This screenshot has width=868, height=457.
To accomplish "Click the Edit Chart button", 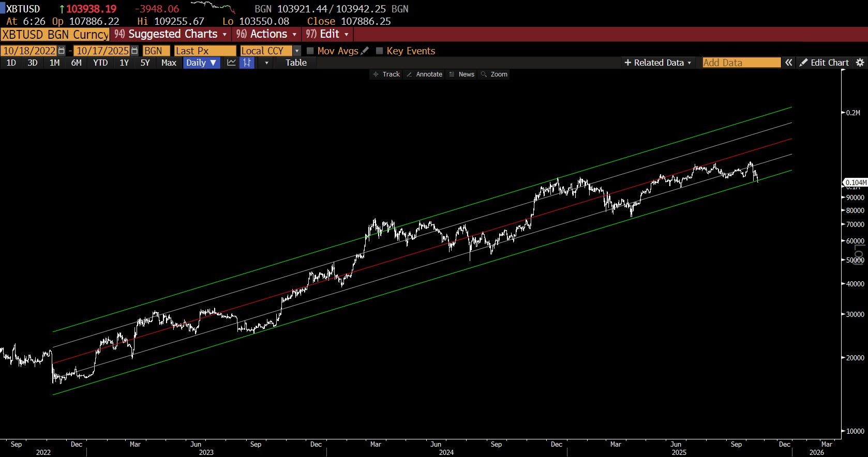I will click(x=824, y=63).
